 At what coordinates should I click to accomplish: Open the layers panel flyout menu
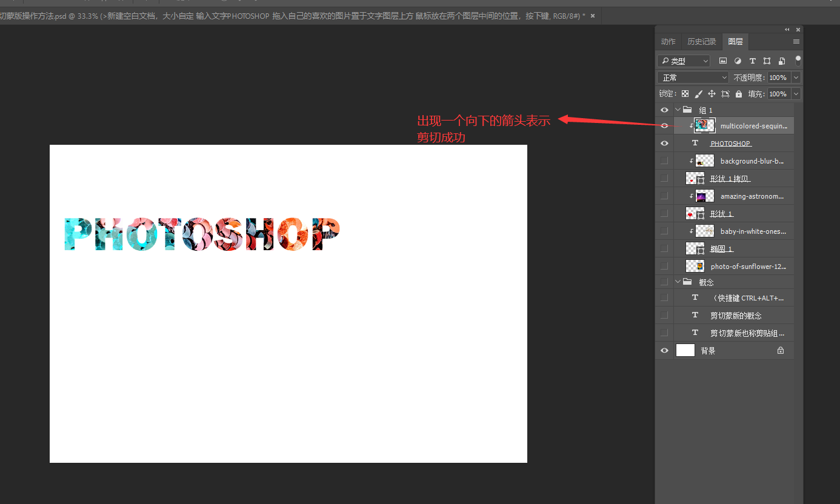(x=796, y=42)
